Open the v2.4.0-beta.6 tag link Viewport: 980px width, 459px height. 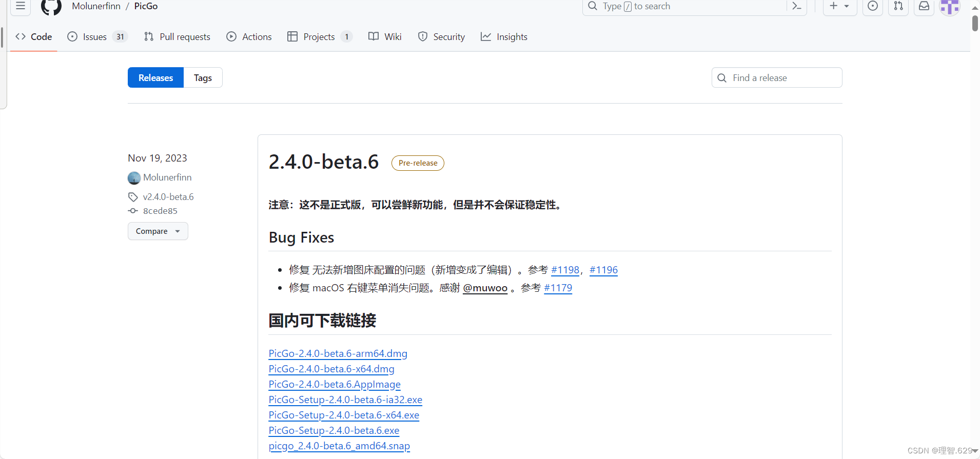click(x=168, y=197)
